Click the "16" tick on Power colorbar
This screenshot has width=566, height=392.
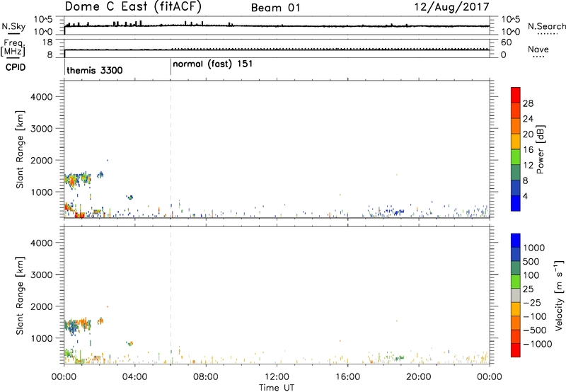click(528, 150)
